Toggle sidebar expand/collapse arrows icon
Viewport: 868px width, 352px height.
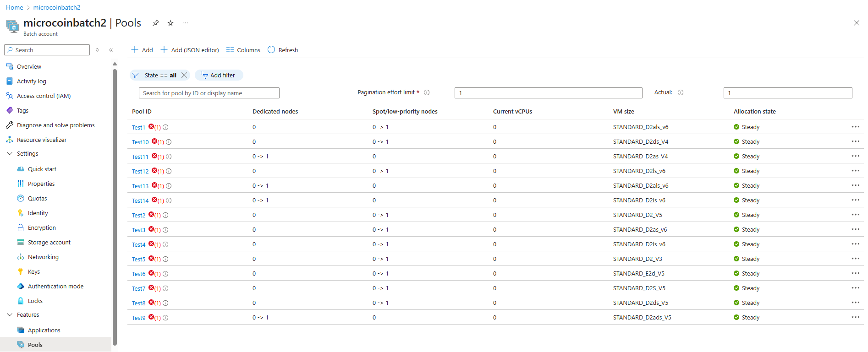click(97, 50)
